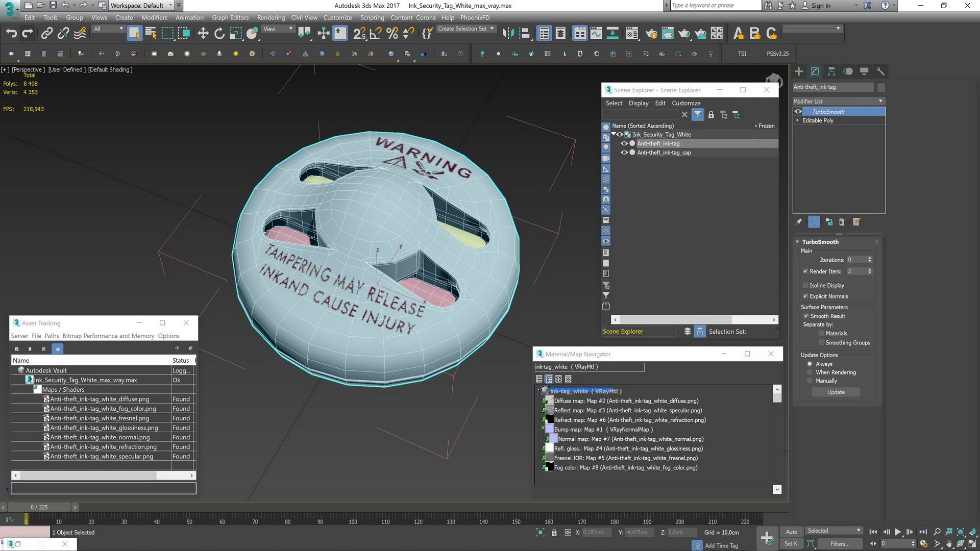The width and height of the screenshot is (980, 551).
Task: Lock selection with the padlock icon
Action: click(554, 532)
